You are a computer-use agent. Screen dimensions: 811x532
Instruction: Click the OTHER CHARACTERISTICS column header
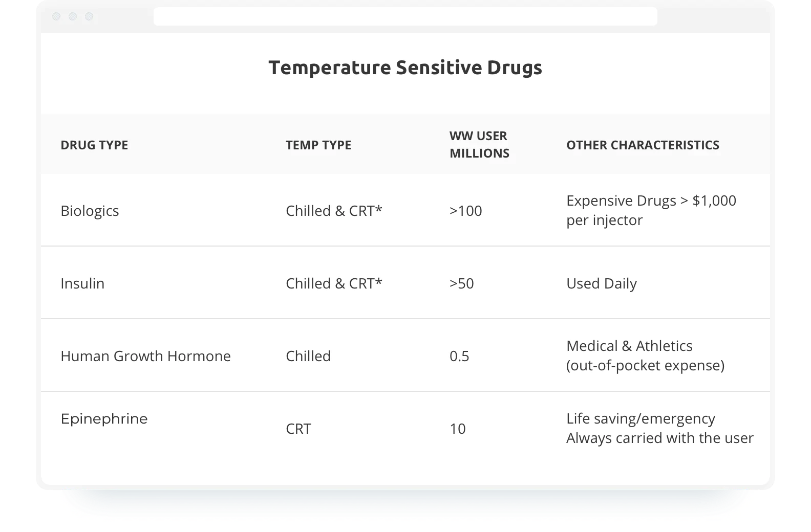(x=643, y=145)
